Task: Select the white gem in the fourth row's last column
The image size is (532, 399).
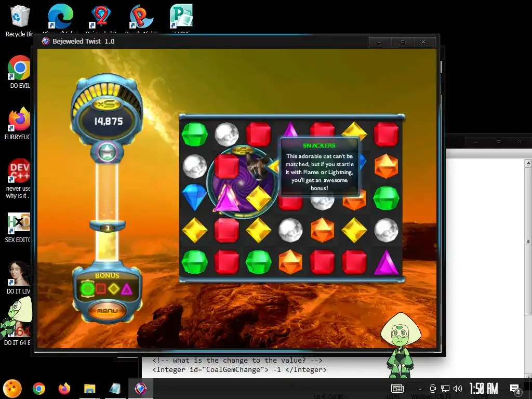Action: [386, 230]
